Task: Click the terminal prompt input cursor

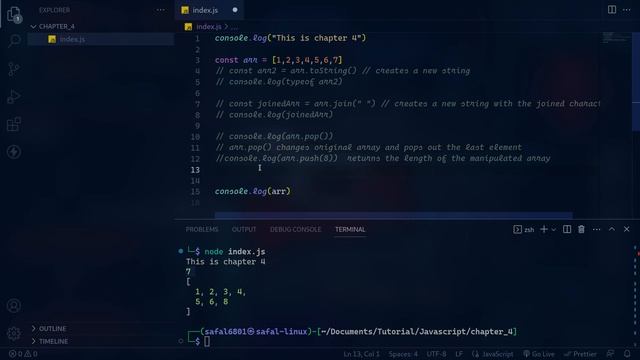Action: click(x=207, y=341)
